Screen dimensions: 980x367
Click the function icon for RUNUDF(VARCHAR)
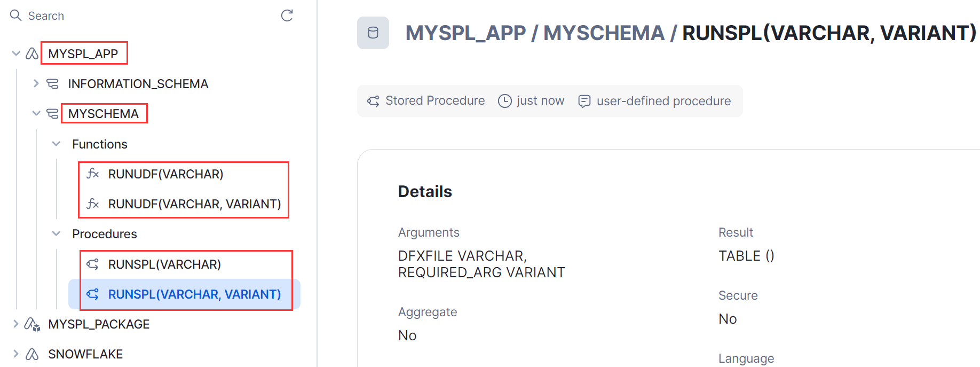pyautogui.click(x=93, y=174)
